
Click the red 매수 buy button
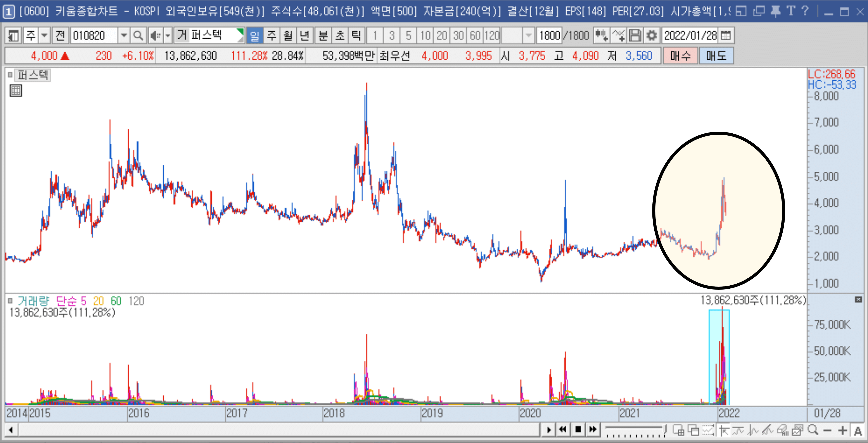680,56
